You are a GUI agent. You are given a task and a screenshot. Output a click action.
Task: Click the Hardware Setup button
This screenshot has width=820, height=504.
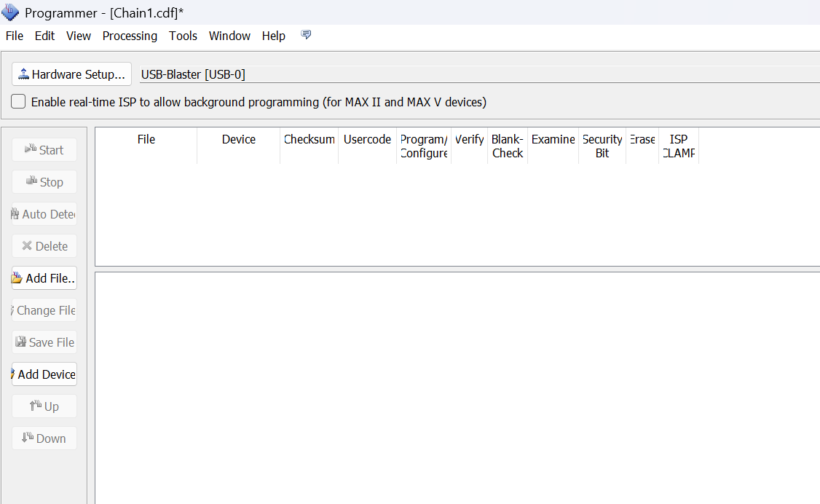tap(71, 74)
